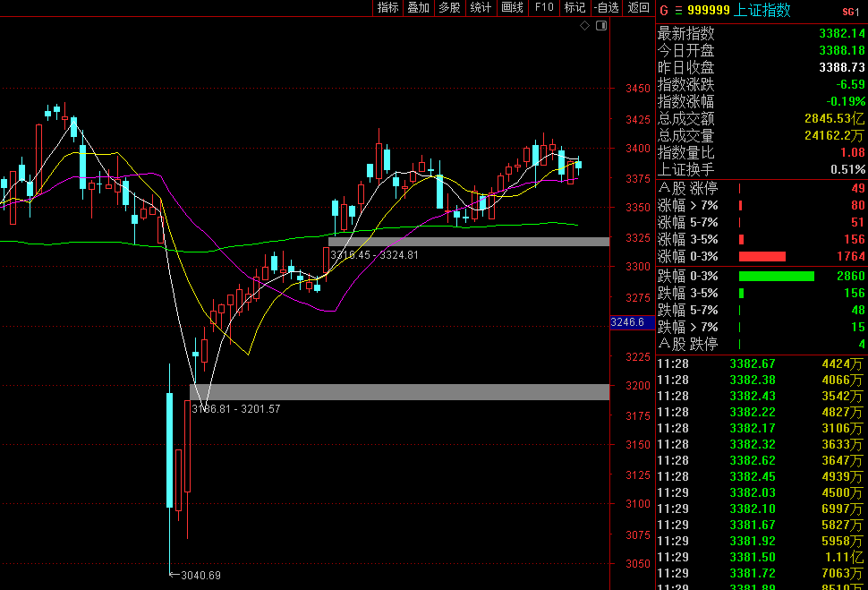
Task: Click the 今日开盘 value 3388.18
Action: (841, 50)
